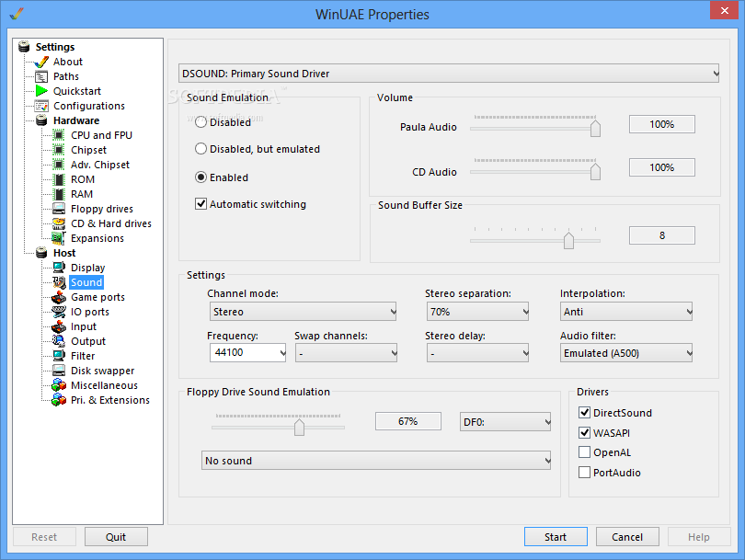Click the Paula Audio volume slider thumb

(595, 128)
